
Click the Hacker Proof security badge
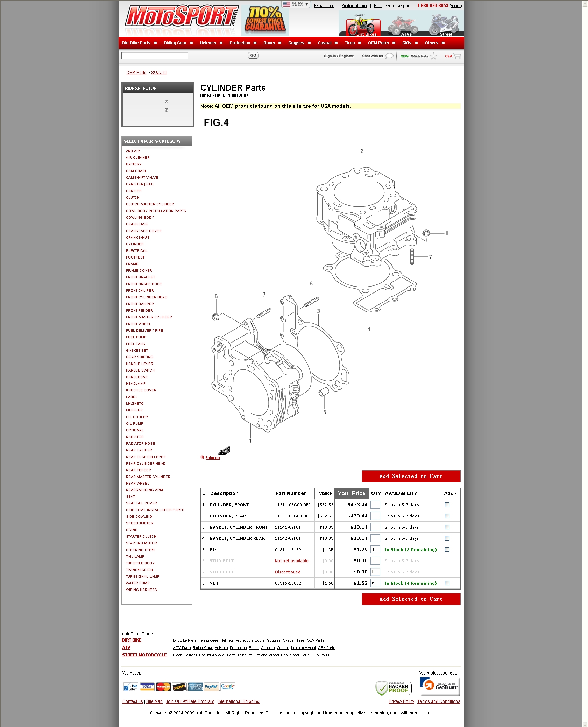(395, 687)
